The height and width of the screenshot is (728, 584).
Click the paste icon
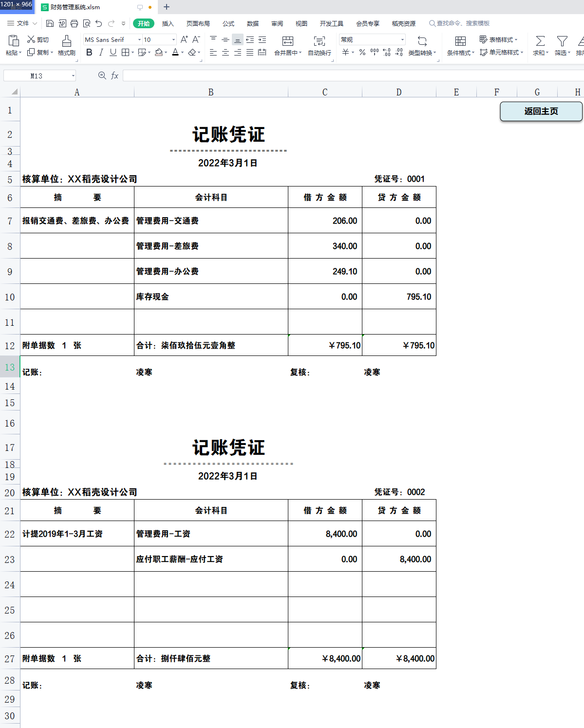click(13, 41)
